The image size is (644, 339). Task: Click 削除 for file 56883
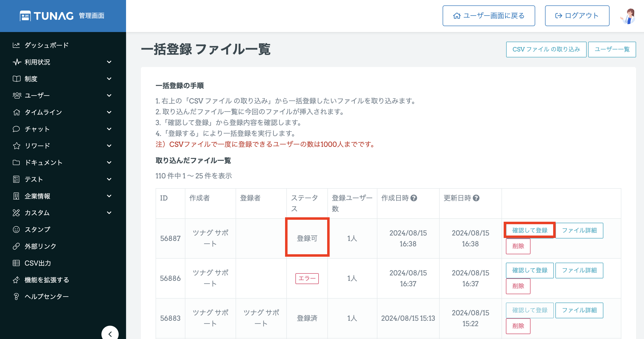click(x=518, y=326)
